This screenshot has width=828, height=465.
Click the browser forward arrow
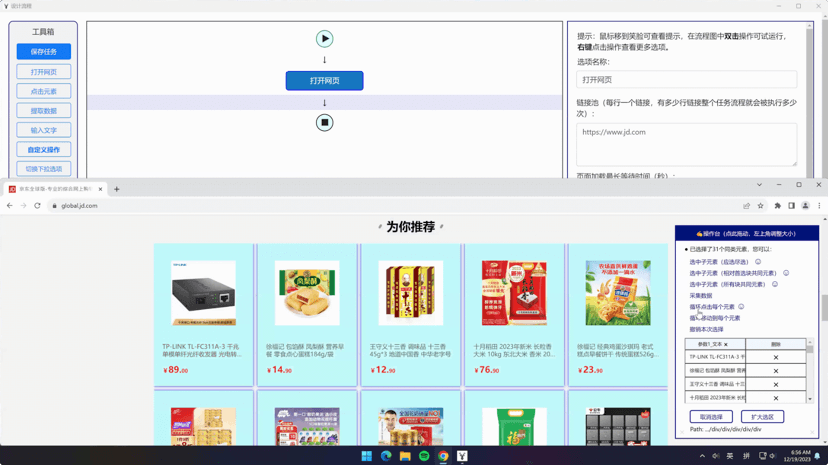pyautogui.click(x=23, y=206)
